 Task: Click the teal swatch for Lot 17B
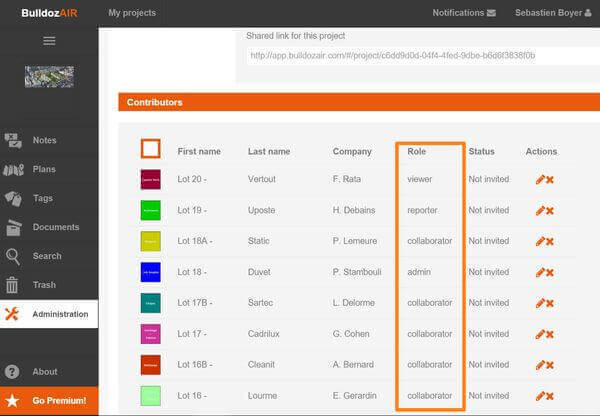tap(151, 303)
